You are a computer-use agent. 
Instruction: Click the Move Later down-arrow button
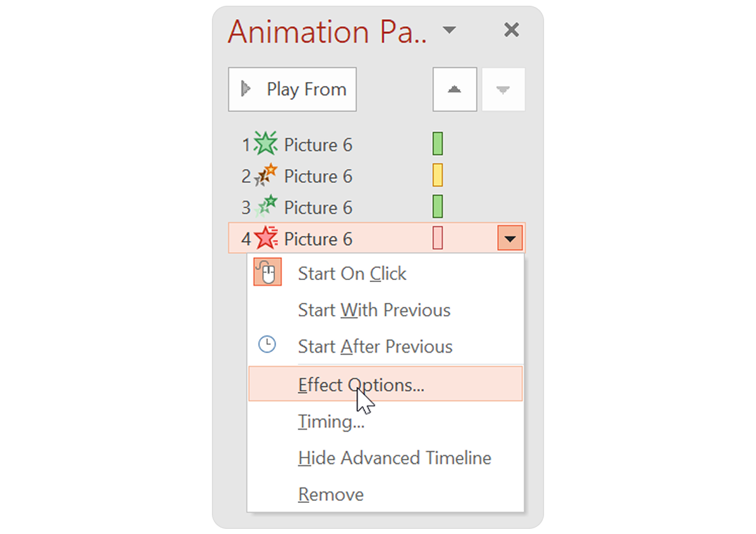(503, 88)
